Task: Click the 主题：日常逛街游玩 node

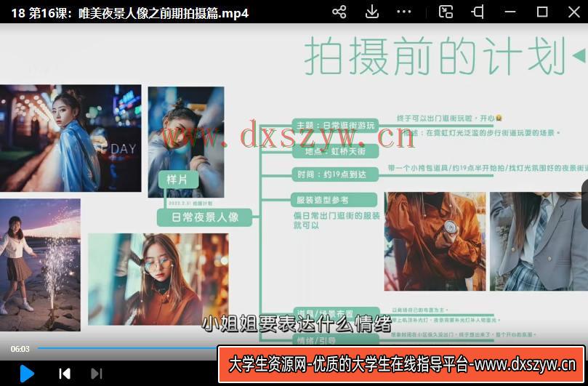Action: (335, 125)
